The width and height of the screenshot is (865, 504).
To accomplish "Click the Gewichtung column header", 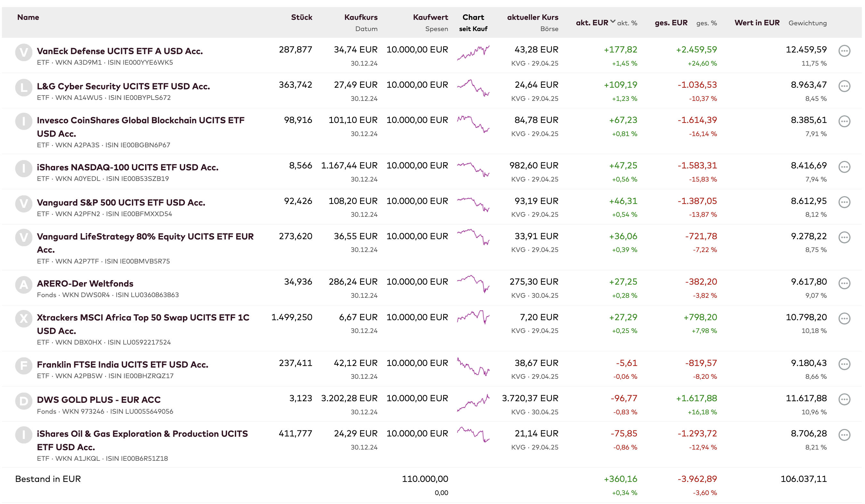I will click(x=807, y=23).
